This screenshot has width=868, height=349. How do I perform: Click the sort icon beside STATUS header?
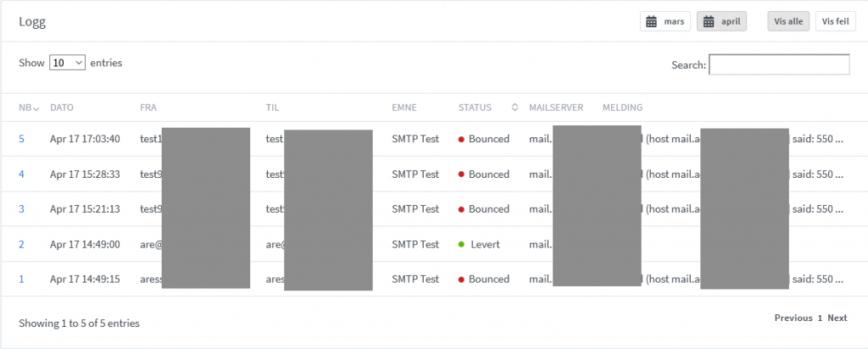515,108
